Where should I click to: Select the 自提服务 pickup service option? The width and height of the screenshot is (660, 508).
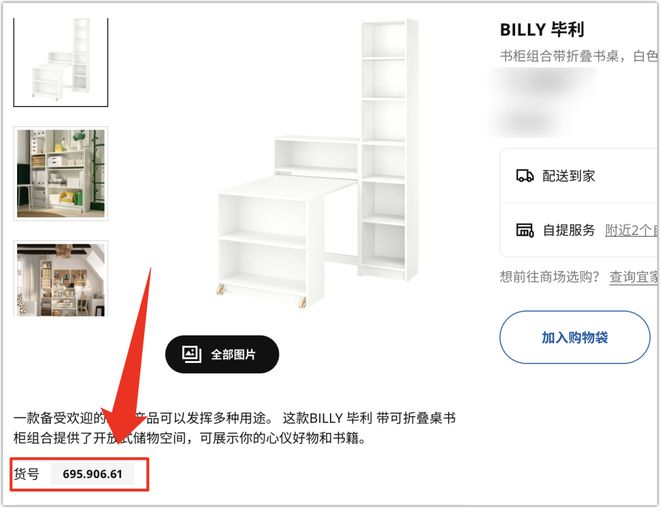[568, 230]
